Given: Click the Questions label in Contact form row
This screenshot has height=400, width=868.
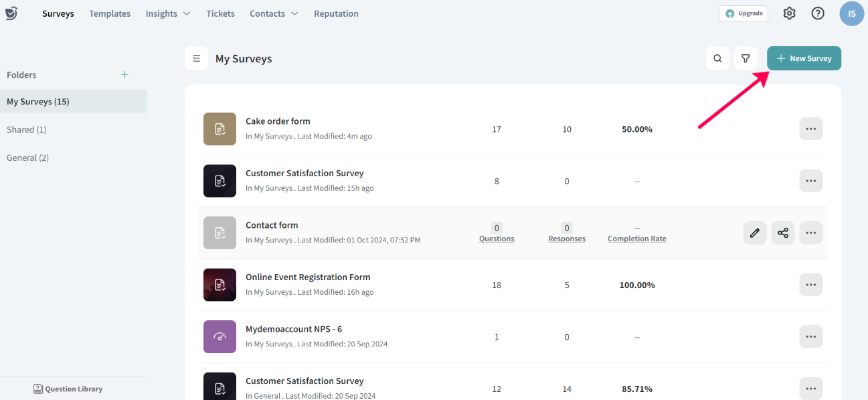Looking at the screenshot, I should (x=497, y=239).
